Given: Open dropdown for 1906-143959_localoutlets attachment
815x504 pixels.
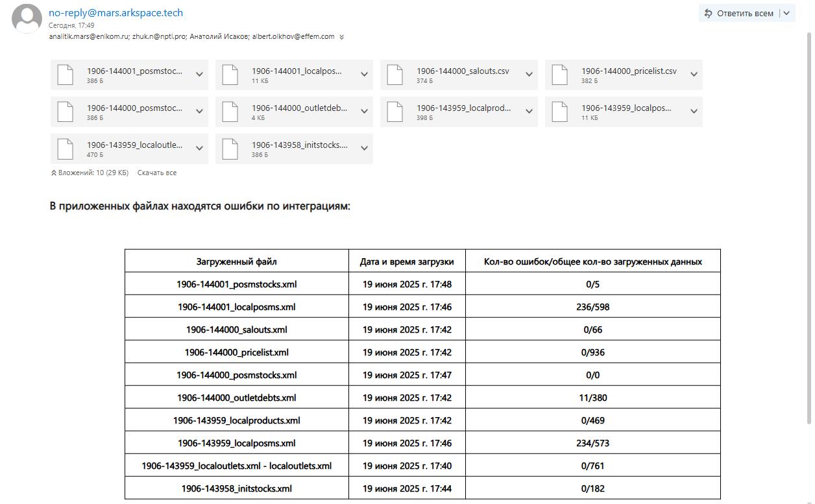Looking at the screenshot, I should pyautogui.click(x=199, y=149).
